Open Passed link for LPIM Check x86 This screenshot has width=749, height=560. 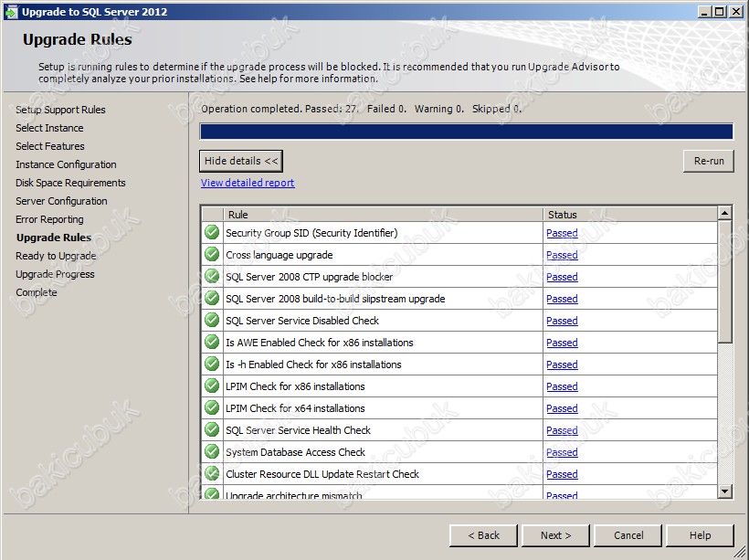(x=562, y=386)
